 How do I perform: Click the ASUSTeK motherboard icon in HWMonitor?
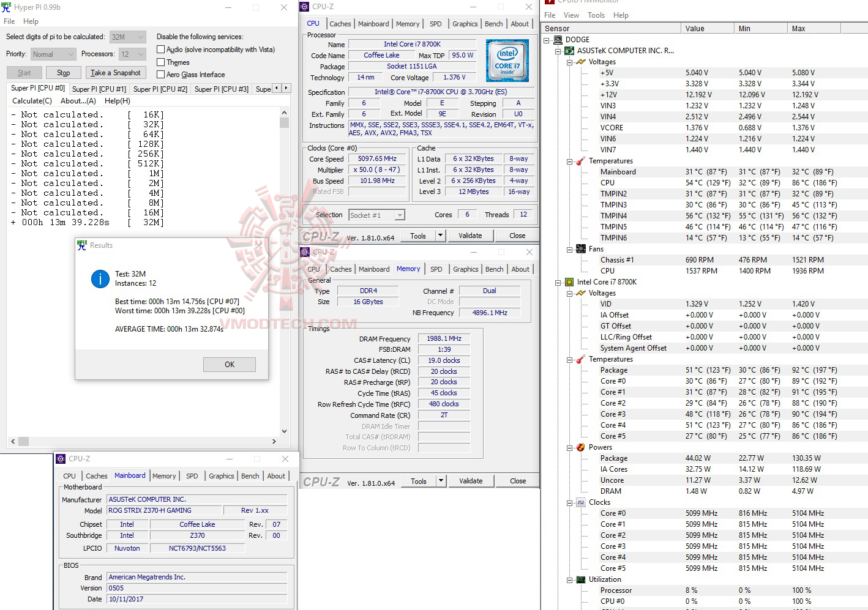[x=569, y=51]
